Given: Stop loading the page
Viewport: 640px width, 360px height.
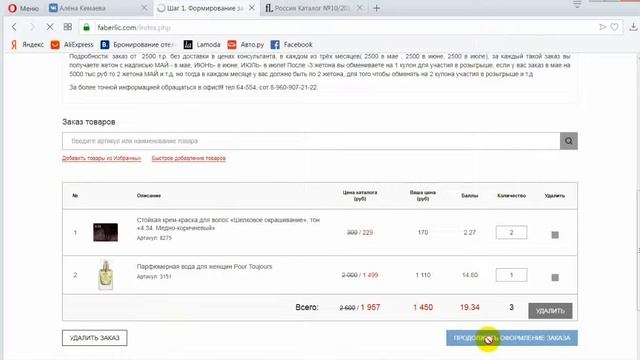Looking at the screenshot, I should click(49, 27).
